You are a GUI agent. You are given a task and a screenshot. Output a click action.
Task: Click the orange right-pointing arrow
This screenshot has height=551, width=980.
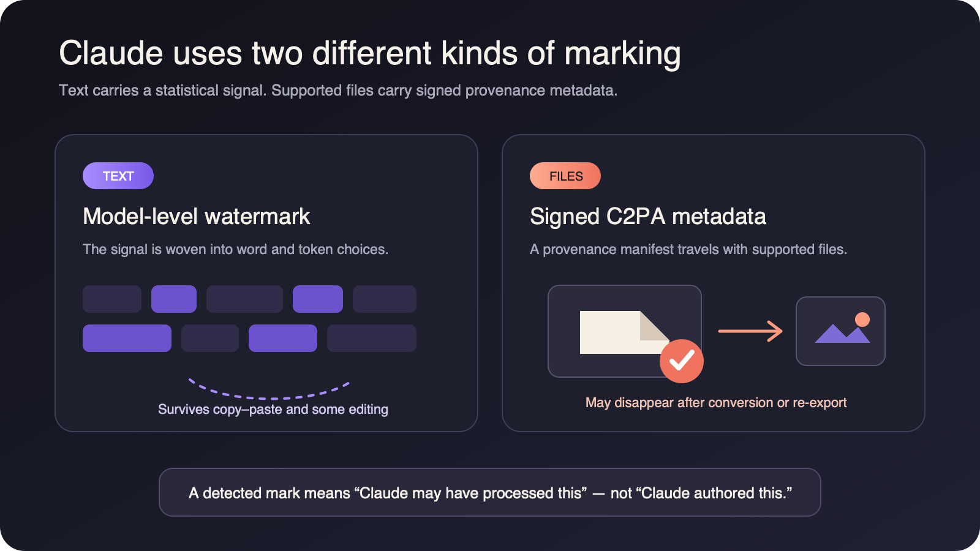click(x=750, y=331)
